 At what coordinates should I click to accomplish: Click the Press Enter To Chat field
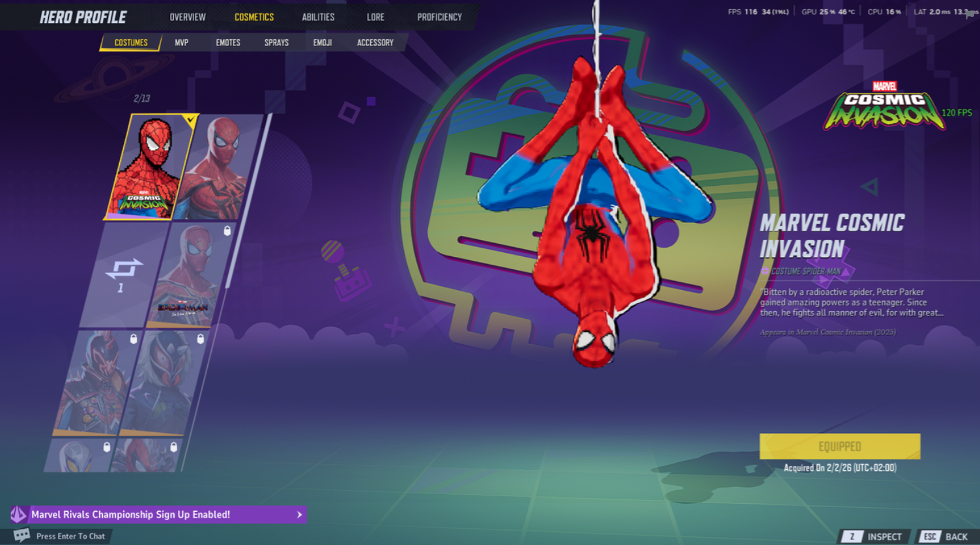(x=70, y=536)
